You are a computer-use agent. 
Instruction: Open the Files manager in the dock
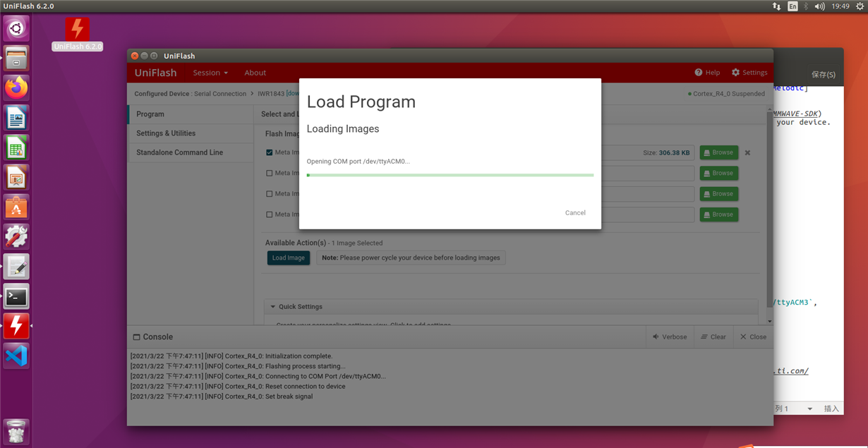(16, 58)
